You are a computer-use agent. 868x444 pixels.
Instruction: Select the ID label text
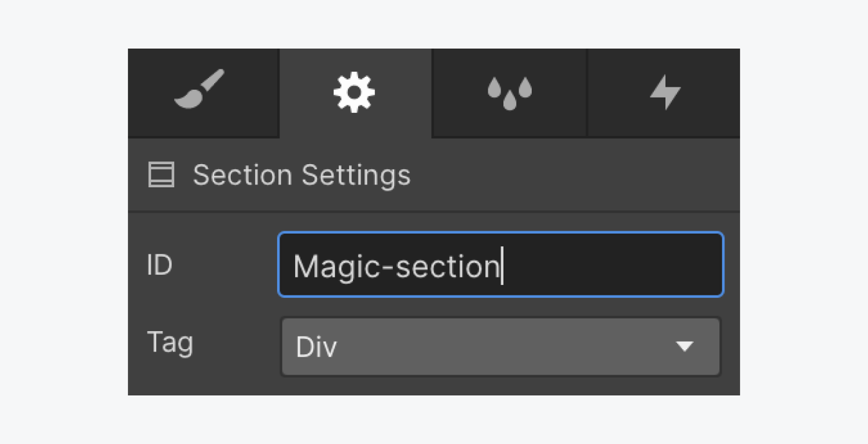160,264
